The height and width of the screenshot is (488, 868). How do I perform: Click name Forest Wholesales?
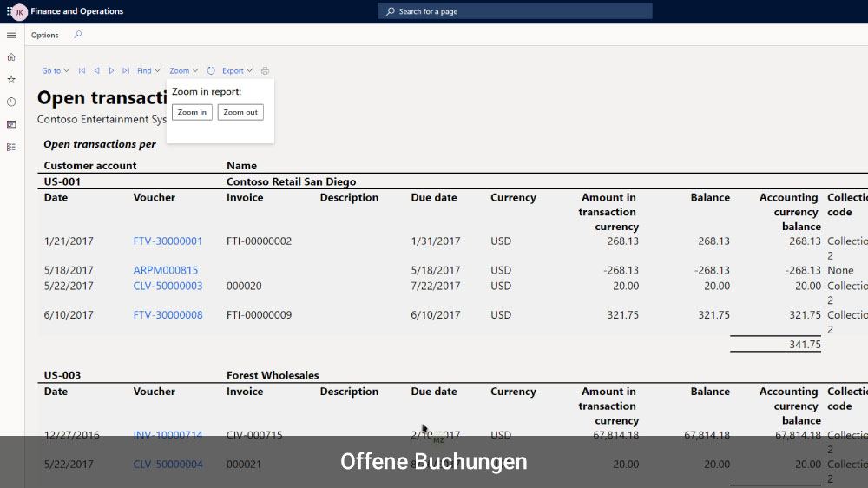pyautogui.click(x=273, y=375)
